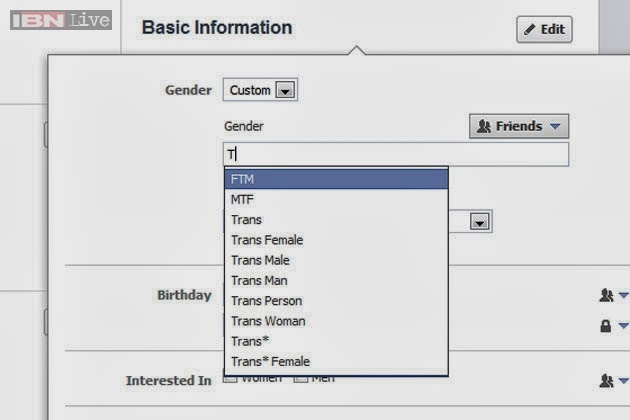This screenshot has height=420, width=630.
Task: Open the birthday friends audience icon
Action: pyautogui.click(x=613, y=295)
